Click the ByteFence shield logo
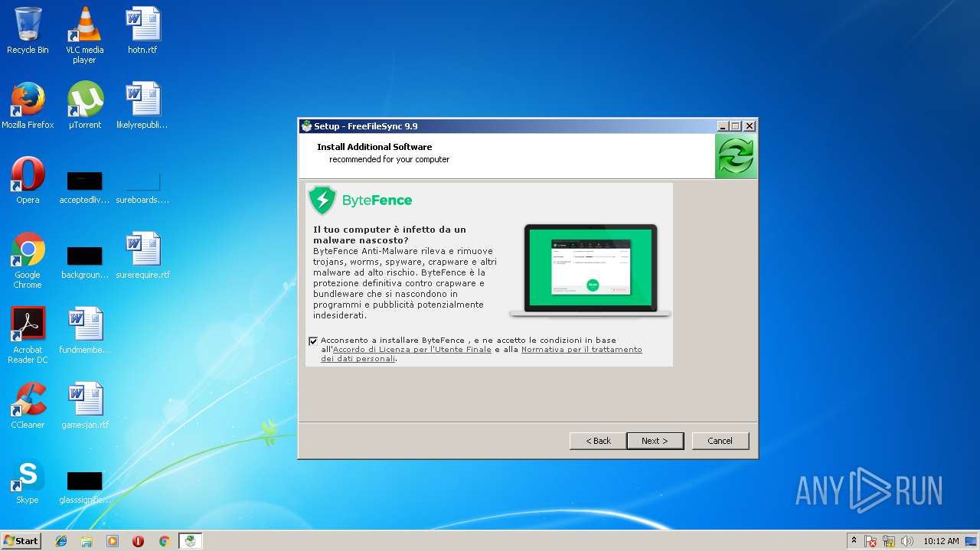This screenshot has width=980, height=551. pos(322,201)
